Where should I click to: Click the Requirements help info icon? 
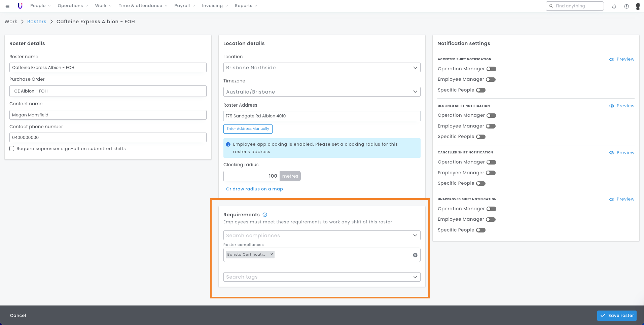(265, 215)
